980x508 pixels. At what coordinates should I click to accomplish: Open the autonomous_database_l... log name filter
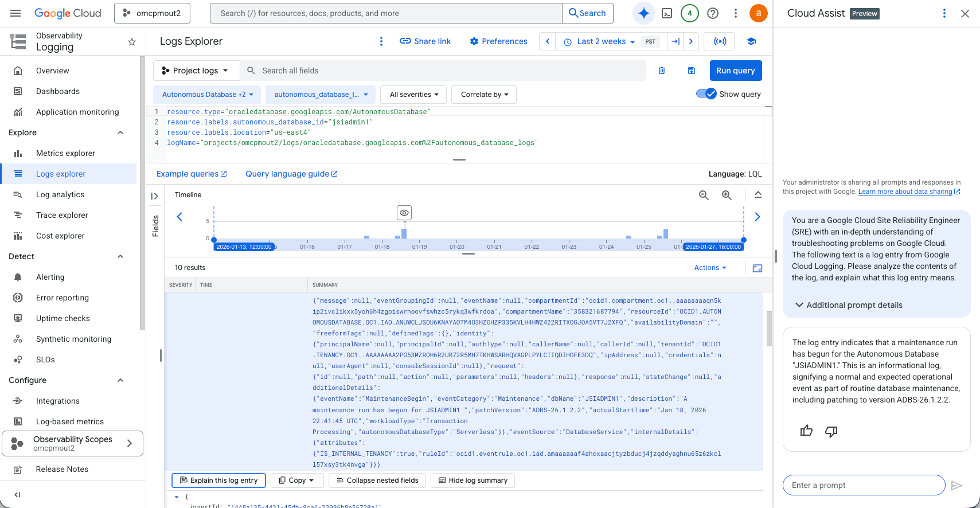321,95
